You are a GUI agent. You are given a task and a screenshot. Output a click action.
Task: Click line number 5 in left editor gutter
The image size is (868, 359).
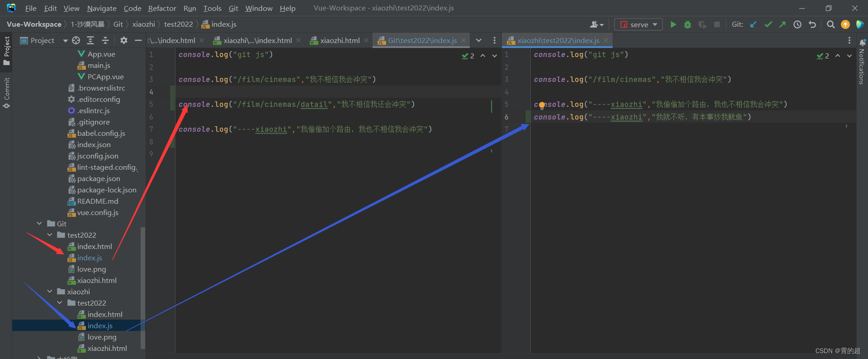(151, 104)
